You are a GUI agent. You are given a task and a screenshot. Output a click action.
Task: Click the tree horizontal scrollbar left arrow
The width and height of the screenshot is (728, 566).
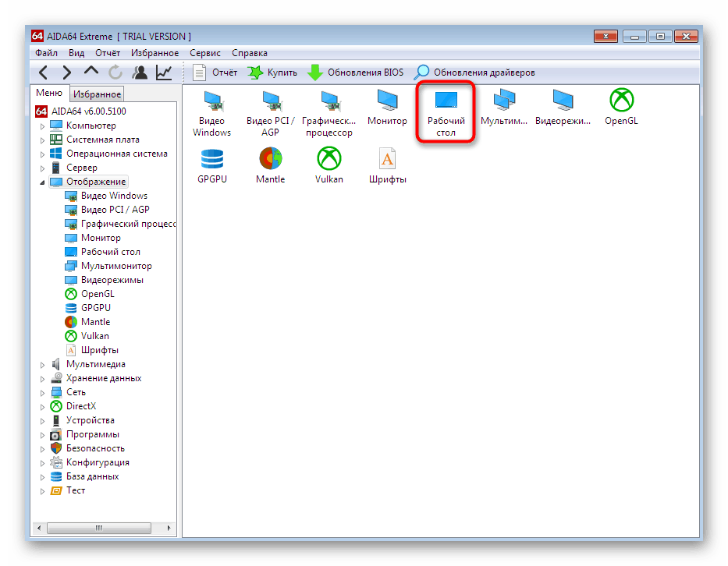(x=39, y=528)
